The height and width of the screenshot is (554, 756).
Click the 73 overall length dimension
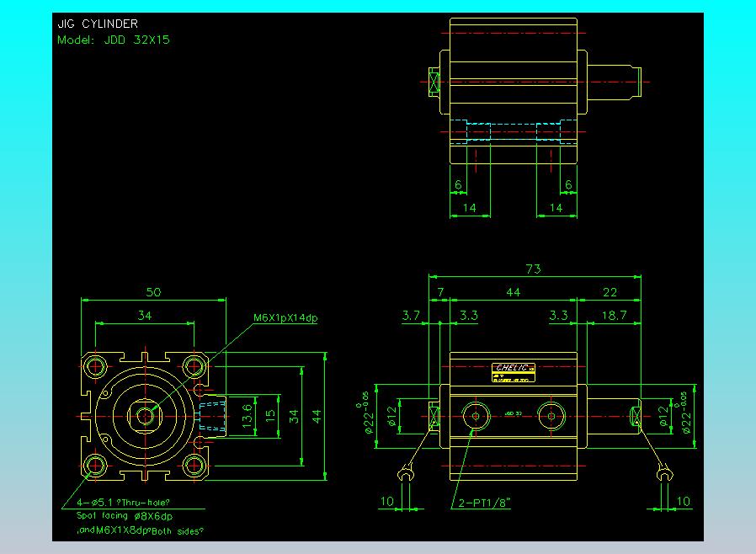(533, 269)
